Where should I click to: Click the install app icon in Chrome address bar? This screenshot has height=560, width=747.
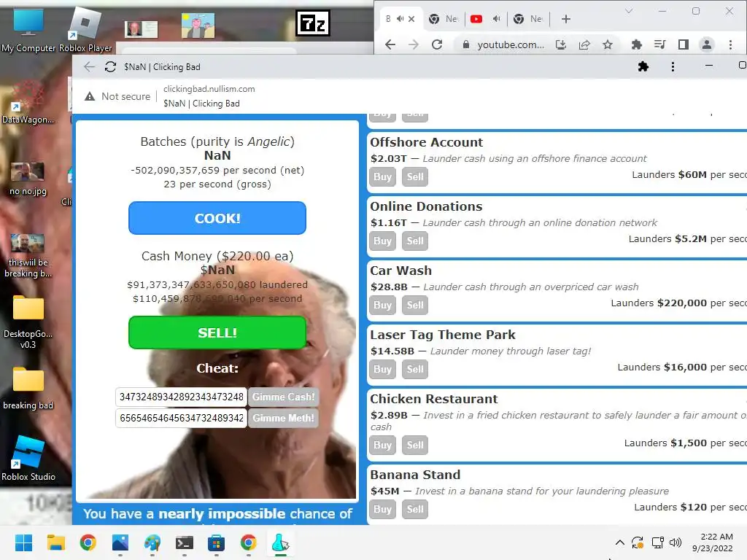[x=561, y=44]
